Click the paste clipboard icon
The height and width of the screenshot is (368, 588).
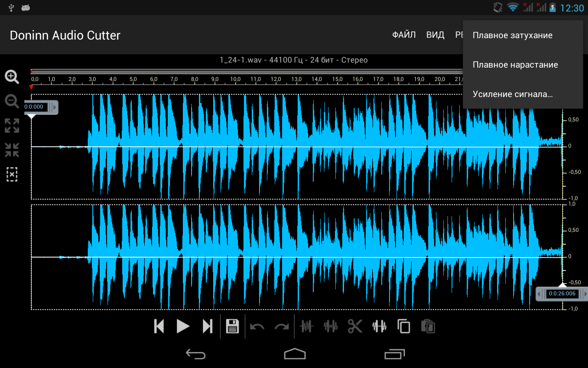428,326
